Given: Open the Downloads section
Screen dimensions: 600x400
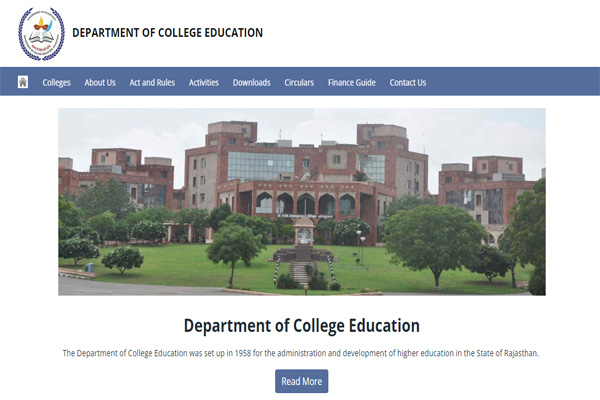Looking at the screenshot, I should pyautogui.click(x=252, y=82).
